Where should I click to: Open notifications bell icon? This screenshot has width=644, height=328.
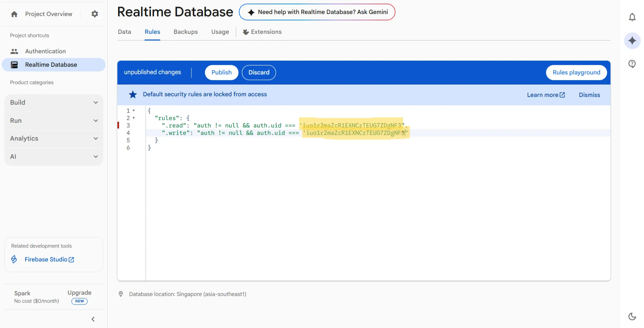(632, 17)
